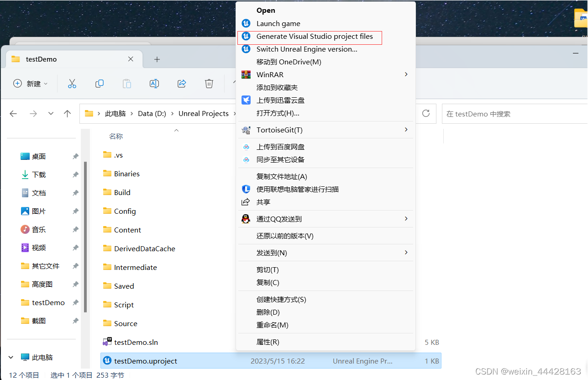Close the testDemo tab

131,59
